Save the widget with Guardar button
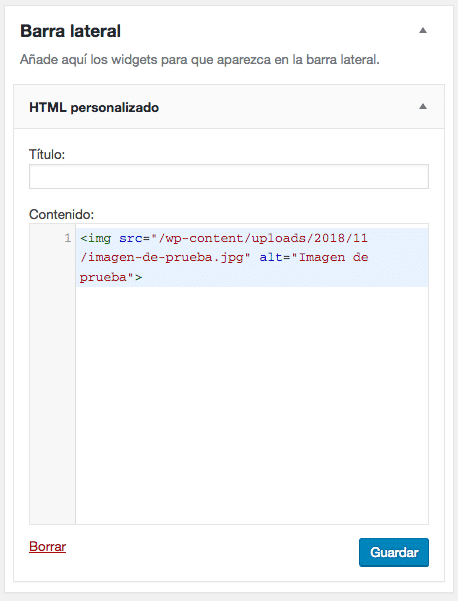 (x=394, y=552)
